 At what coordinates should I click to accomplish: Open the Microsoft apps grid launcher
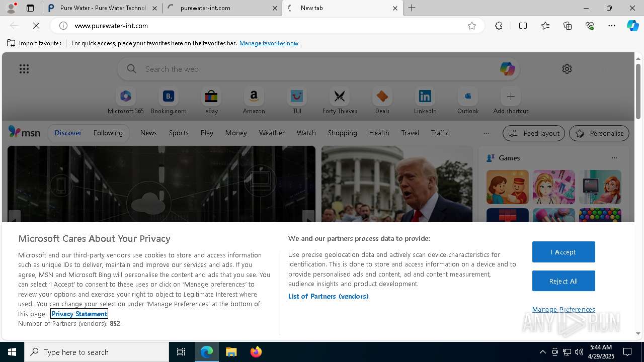click(24, 69)
